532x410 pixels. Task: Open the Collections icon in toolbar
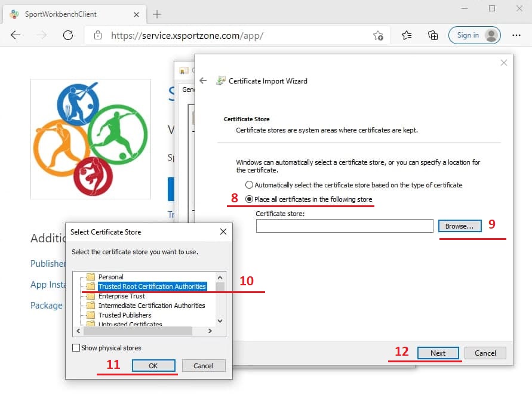pyautogui.click(x=433, y=35)
